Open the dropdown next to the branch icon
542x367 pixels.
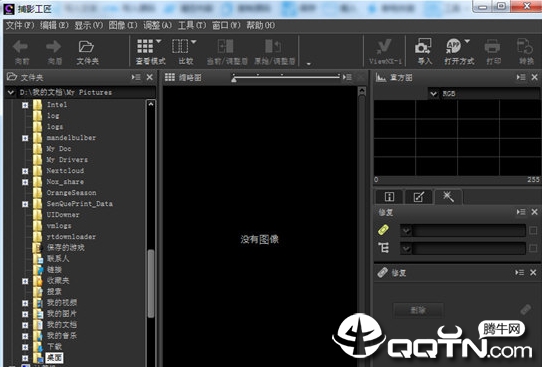(406, 248)
